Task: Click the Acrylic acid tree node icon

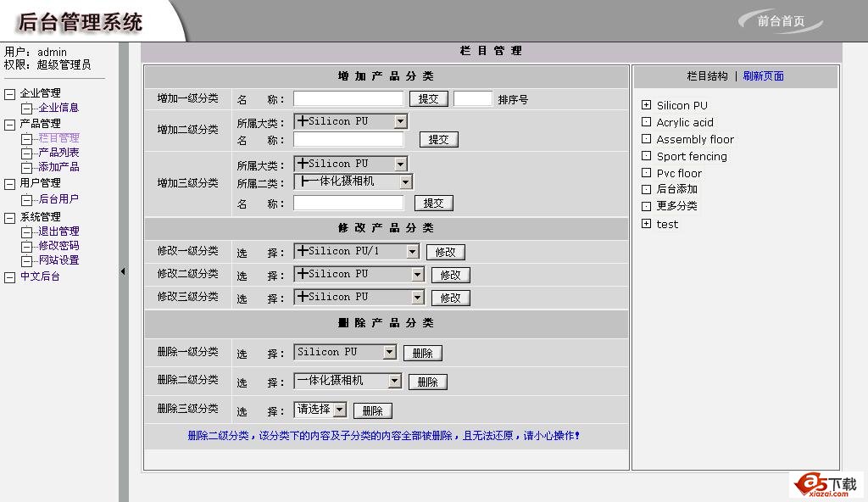Action: [646, 122]
